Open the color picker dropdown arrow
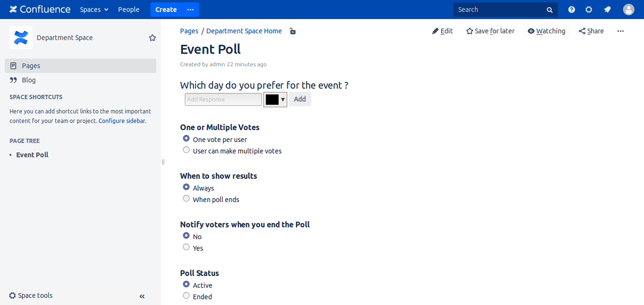The width and height of the screenshot is (644, 305). coord(283,100)
